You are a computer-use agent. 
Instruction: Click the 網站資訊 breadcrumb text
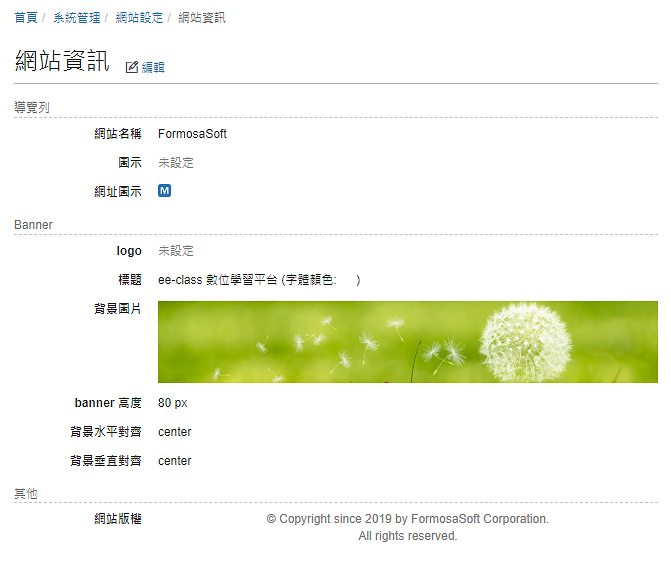coord(202,18)
